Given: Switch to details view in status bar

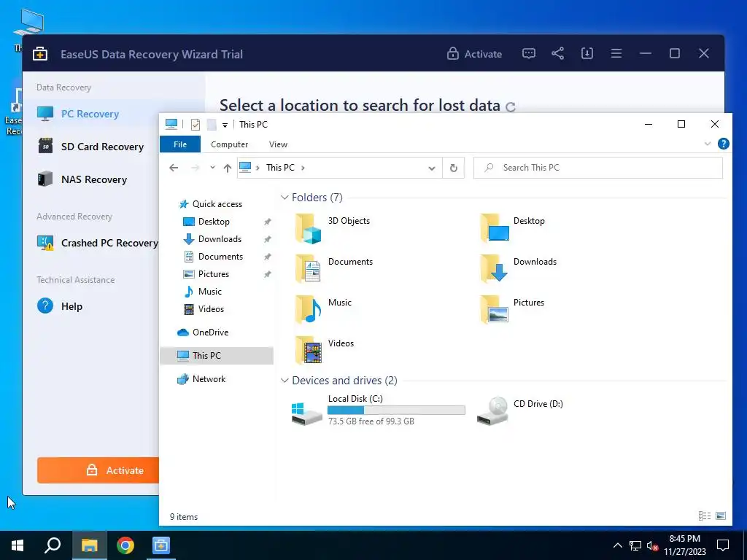Looking at the screenshot, I should click(x=705, y=516).
